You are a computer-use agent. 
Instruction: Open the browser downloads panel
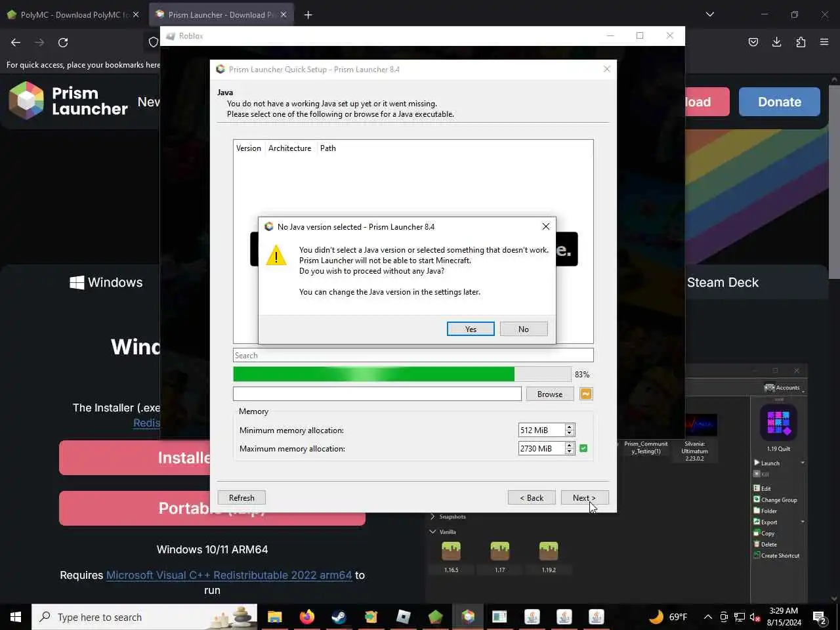(777, 42)
